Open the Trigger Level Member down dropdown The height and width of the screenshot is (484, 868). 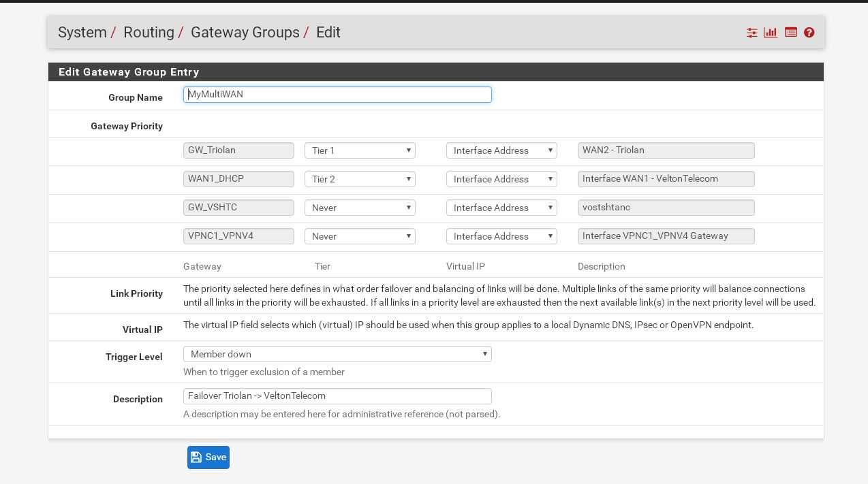337,354
